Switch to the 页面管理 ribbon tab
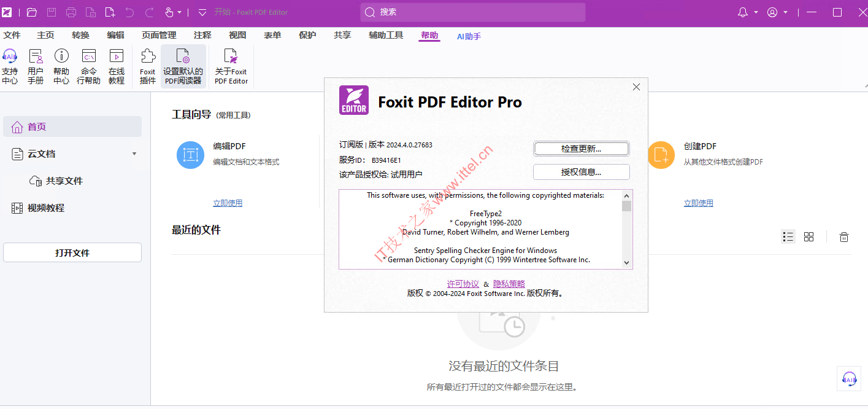Screen dimensions: 868x409 point(159,36)
